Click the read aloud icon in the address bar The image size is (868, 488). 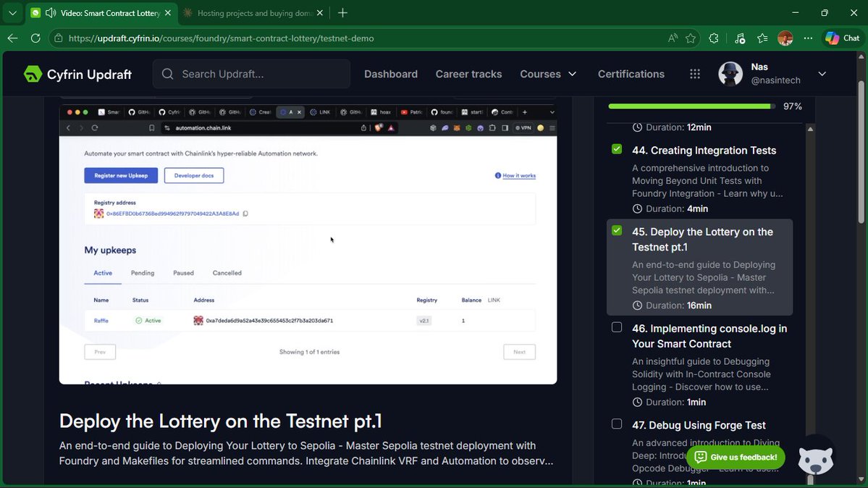coord(673,38)
